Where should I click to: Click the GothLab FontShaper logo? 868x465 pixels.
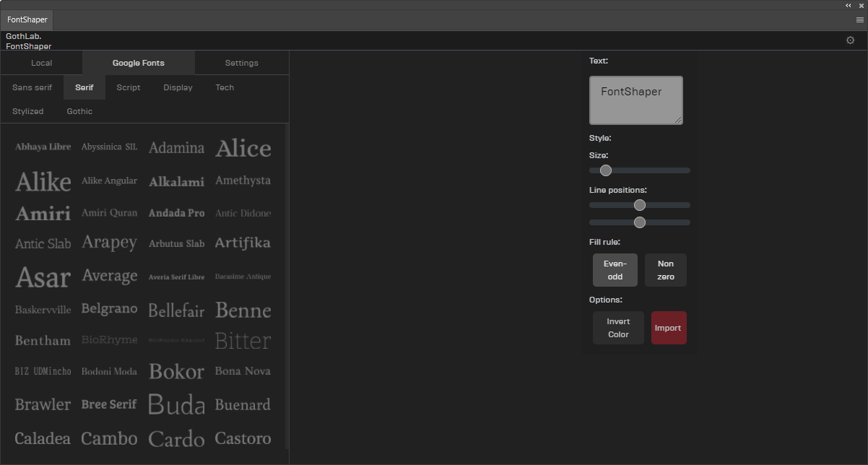(28, 41)
